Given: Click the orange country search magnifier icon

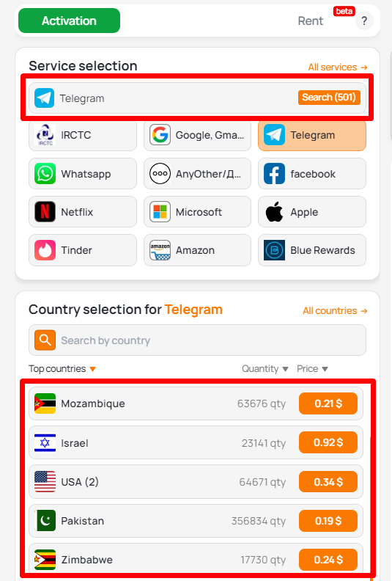Looking at the screenshot, I should coord(45,340).
